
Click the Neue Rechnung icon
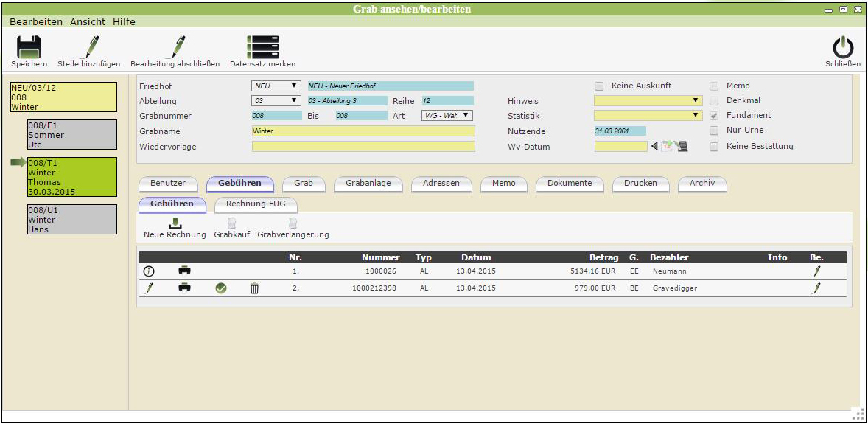(175, 223)
